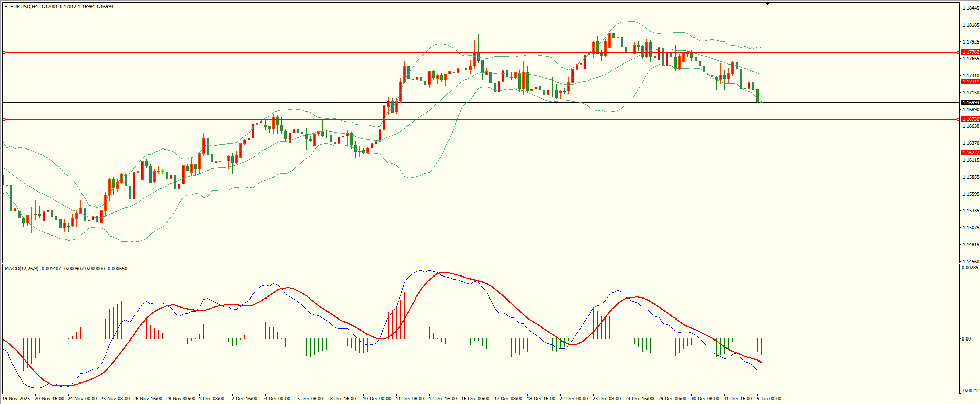
Task: Open the one-click trading arrow beside EURUSD,H4
Action: click(6, 7)
